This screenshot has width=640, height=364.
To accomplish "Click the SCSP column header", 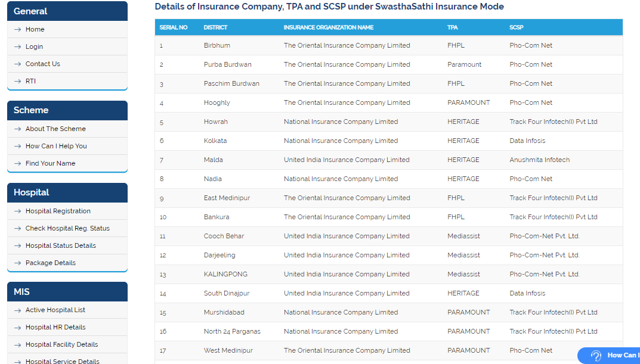I will [x=517, y=27].
